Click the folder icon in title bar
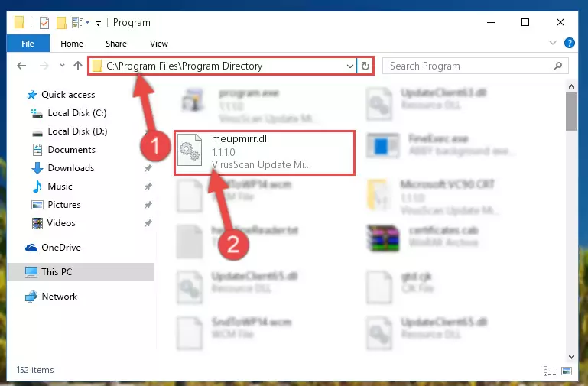Viewport: 588px width, 386px height. 20,22
